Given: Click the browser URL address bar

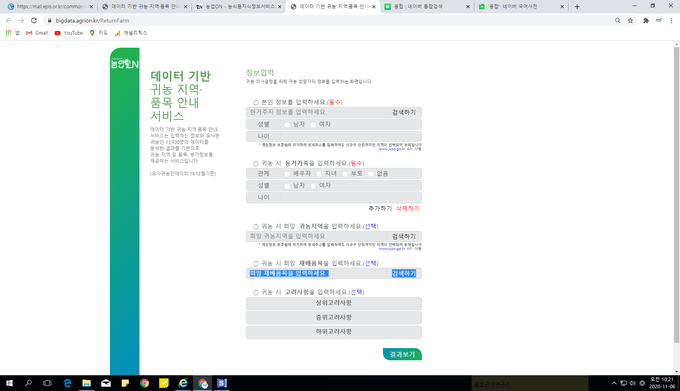Looking at the screenshot, I should [330, 20].
